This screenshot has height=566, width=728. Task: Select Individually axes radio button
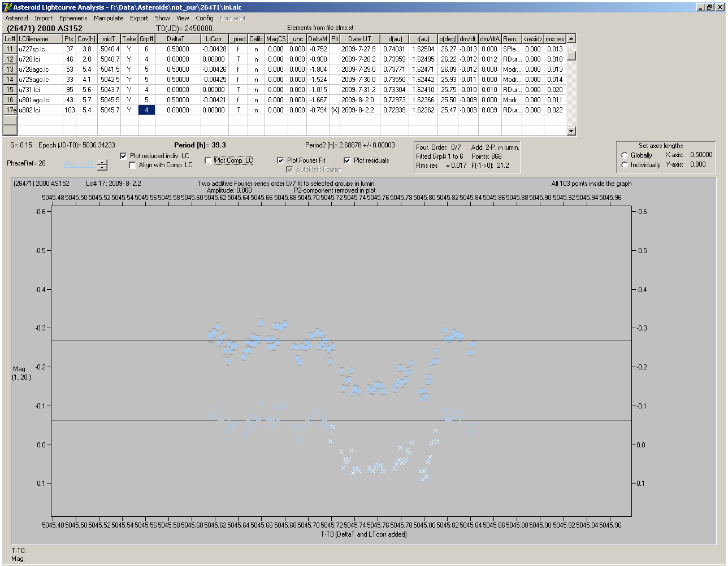tap(625, 165)
